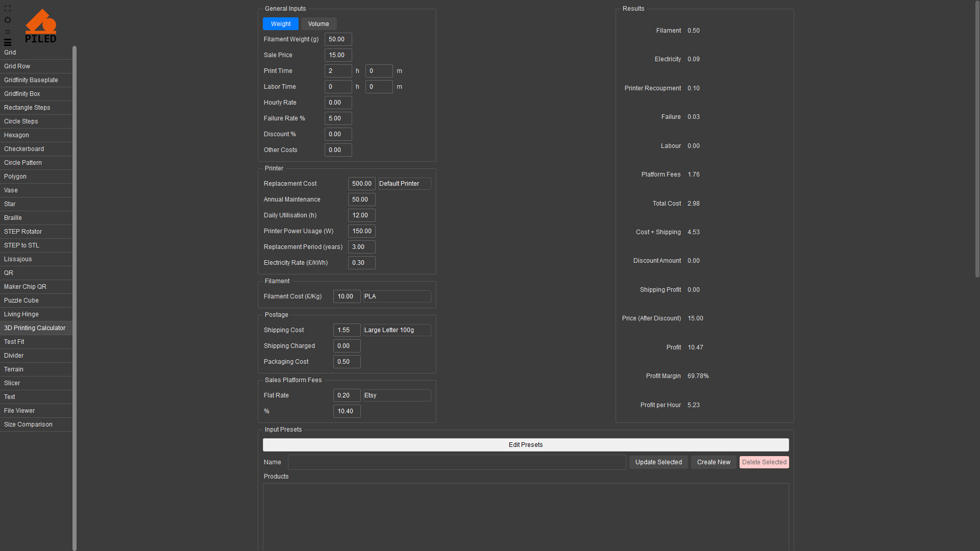Click the Create New preset button
980x551 pixels.
click(x=713, y=462)
